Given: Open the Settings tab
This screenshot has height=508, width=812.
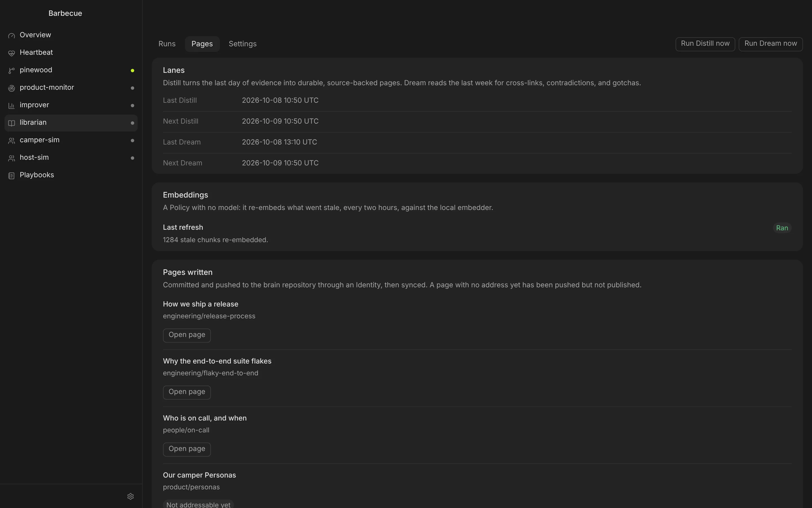Looking at the screenshot, I should 242,44.
